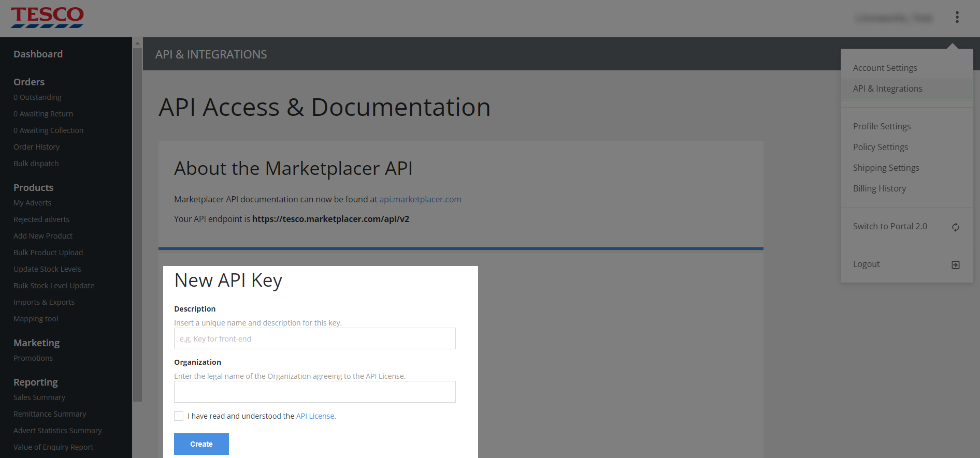Click the "API & INTEGRATIONS" page header
The image size is (980, 458).
(211, 54)
